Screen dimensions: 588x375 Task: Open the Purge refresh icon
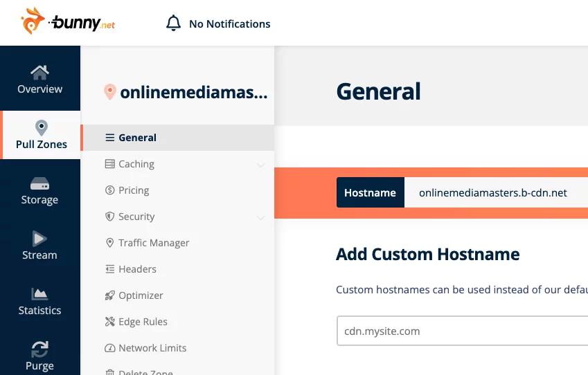tap(39, 349)
